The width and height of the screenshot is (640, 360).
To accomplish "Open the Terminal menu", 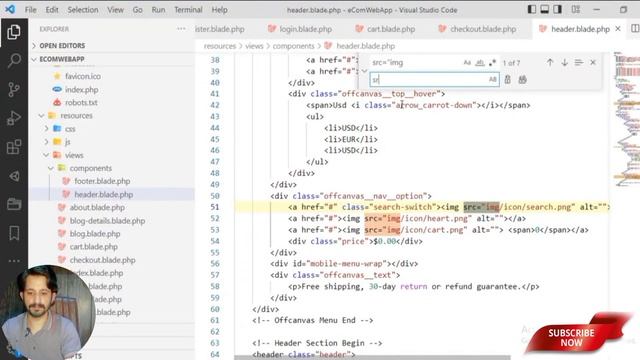I will coord(188,9).
